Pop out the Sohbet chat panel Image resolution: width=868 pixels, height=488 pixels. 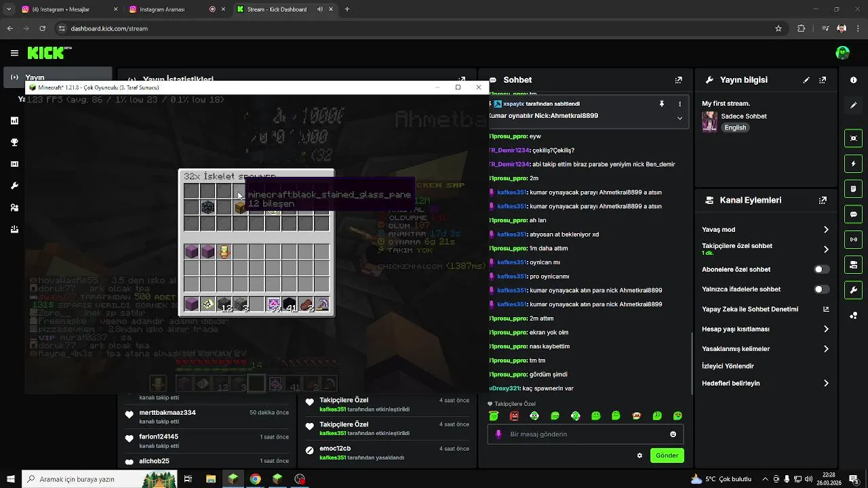(678, 80)
